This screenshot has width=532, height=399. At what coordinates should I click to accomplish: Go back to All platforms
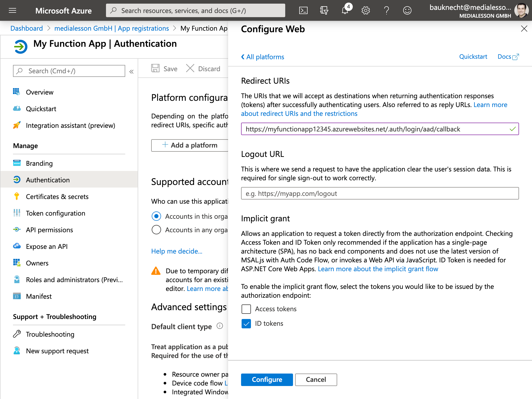point(263,57)
